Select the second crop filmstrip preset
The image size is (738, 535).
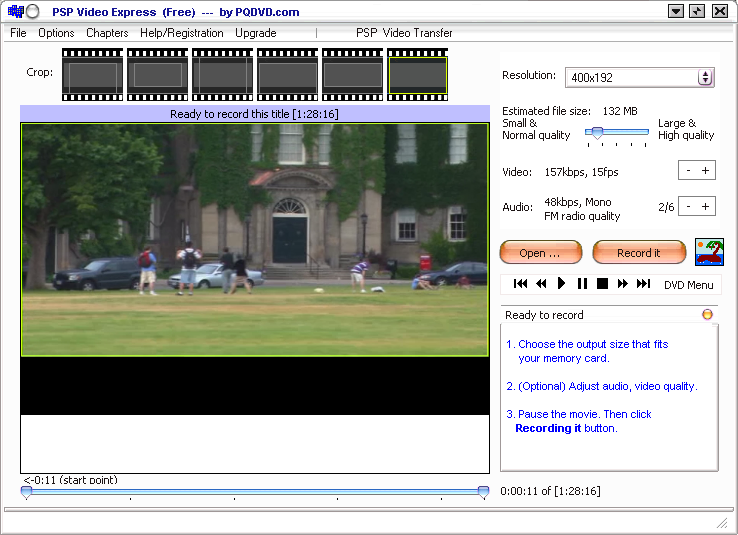157,74
